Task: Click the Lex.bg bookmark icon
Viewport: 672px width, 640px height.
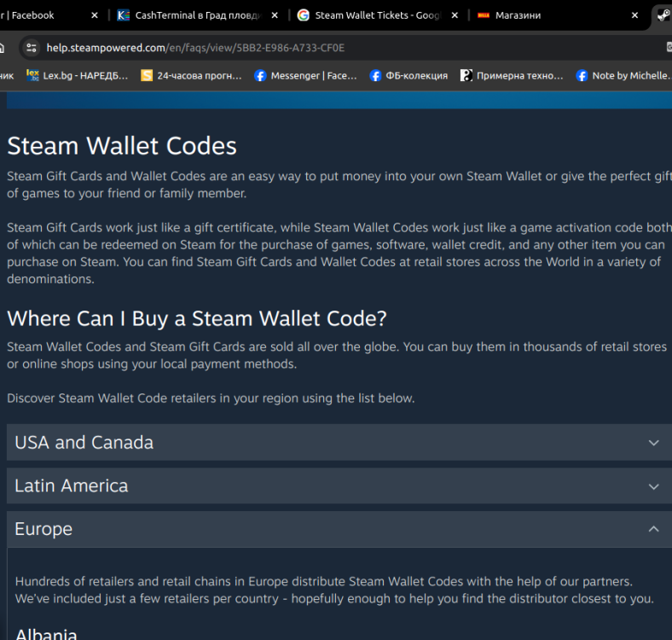Action: (32, 75)
